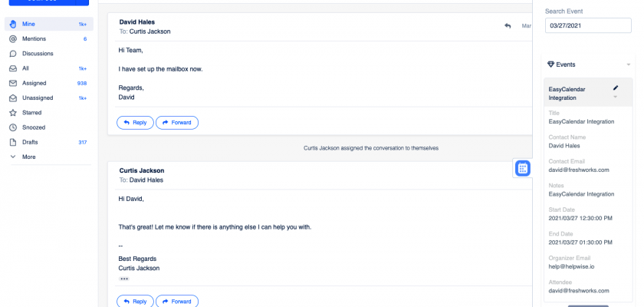Image resolution: width=644 pixels, height=307 pixels.
Task: Click Reply under David Hales' message
Action: tap(135, 123)
